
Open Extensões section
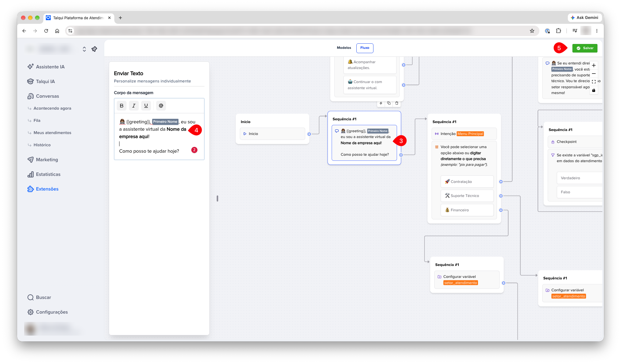[x=43, y=189]
